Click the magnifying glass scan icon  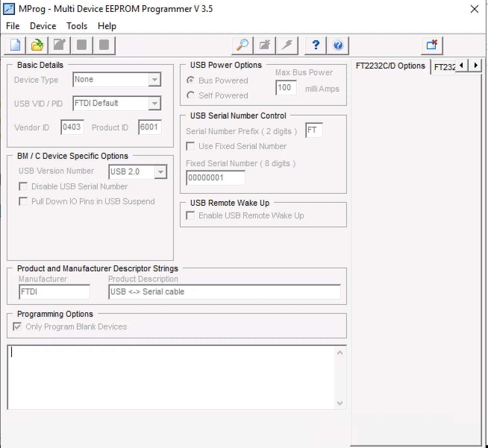[x=243, y=45]
